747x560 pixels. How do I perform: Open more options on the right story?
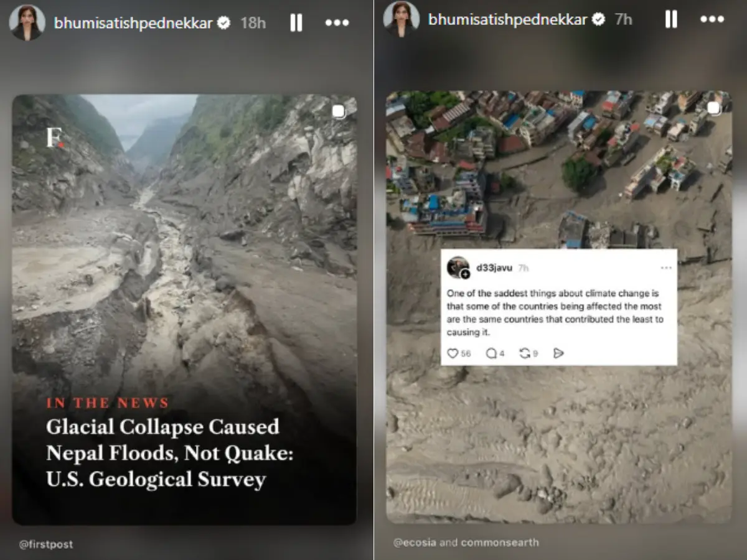(x=712, y=19)
